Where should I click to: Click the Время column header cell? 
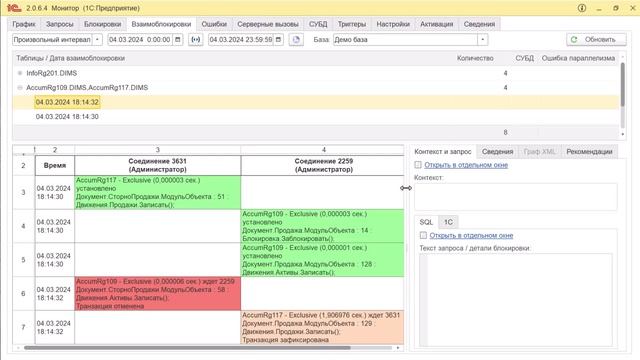pyautogui.click(x=55, y=165)
